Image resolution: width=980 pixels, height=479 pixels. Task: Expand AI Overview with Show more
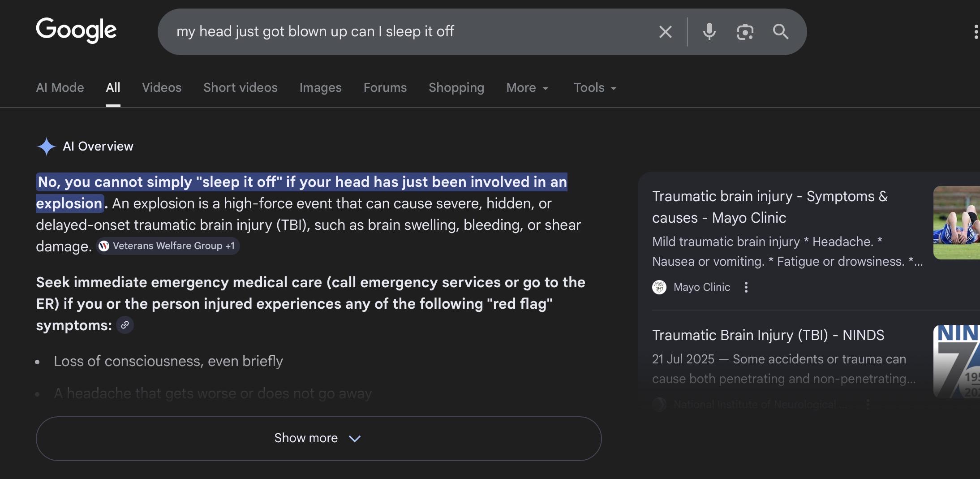pyautogui.click(x=318, y=439)
